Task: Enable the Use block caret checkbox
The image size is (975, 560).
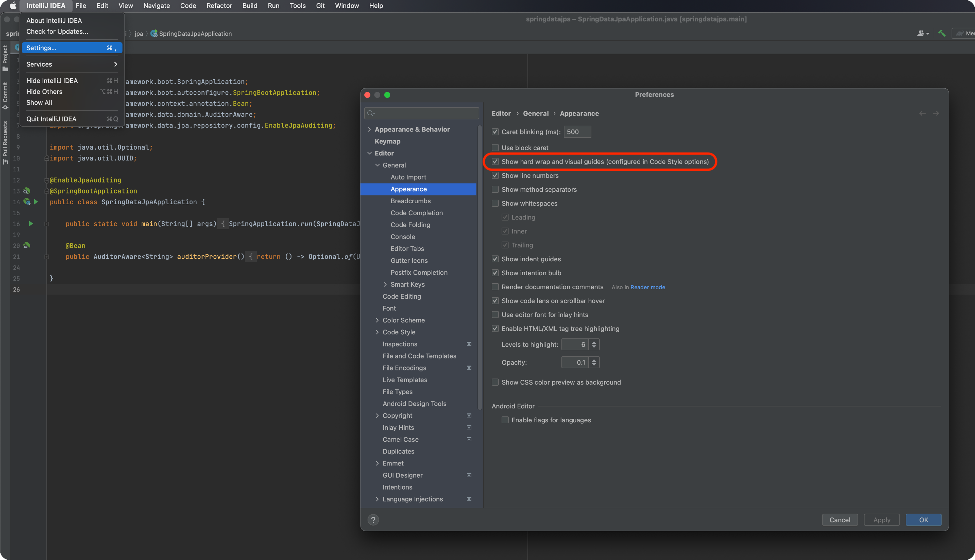Action: pos(495,148)
